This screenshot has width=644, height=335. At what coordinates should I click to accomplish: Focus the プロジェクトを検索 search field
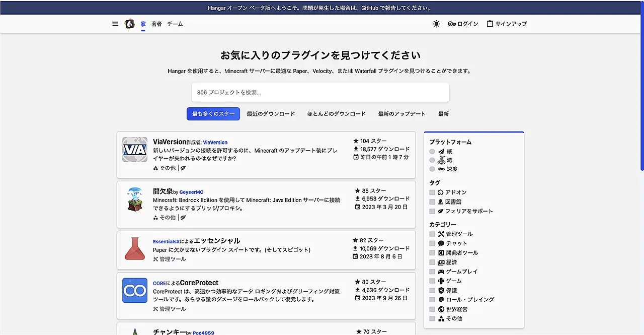click(320, 92)
